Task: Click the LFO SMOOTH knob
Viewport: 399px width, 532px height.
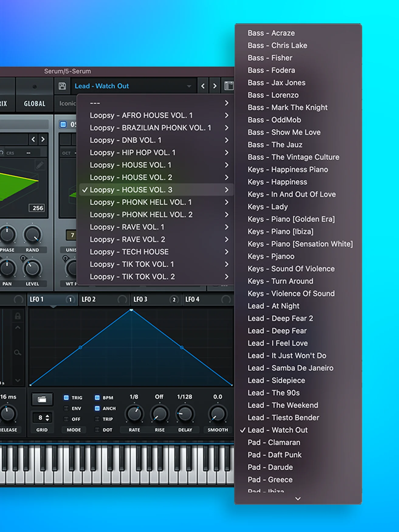Action: [218, 414]
